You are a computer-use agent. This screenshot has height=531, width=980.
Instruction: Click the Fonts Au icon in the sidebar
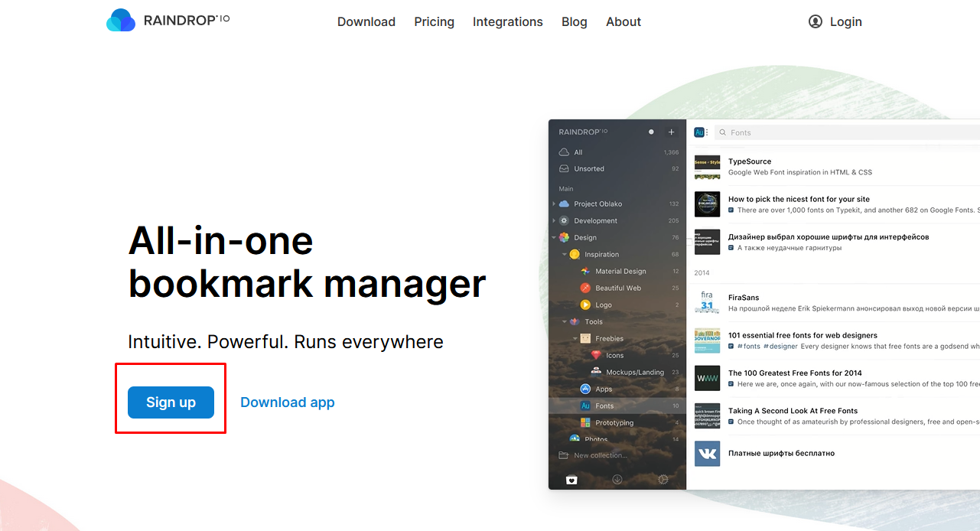pyautogui.click(x=585, y=406)
